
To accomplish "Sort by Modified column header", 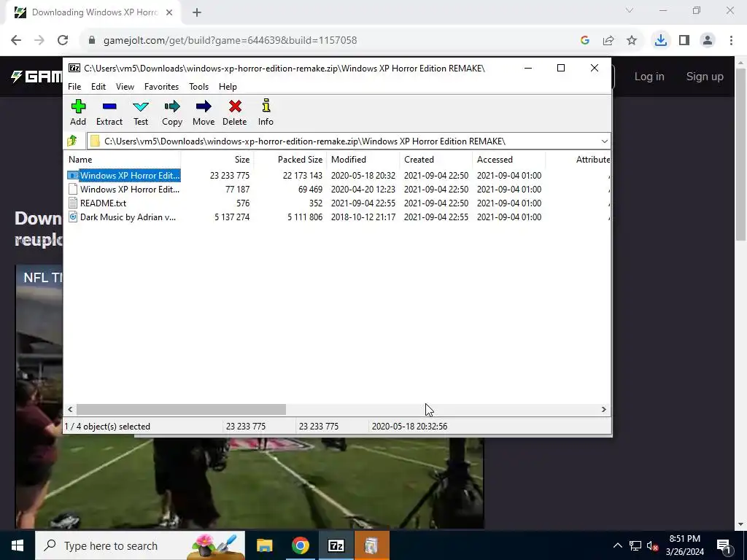I will [x=363, y=160].
